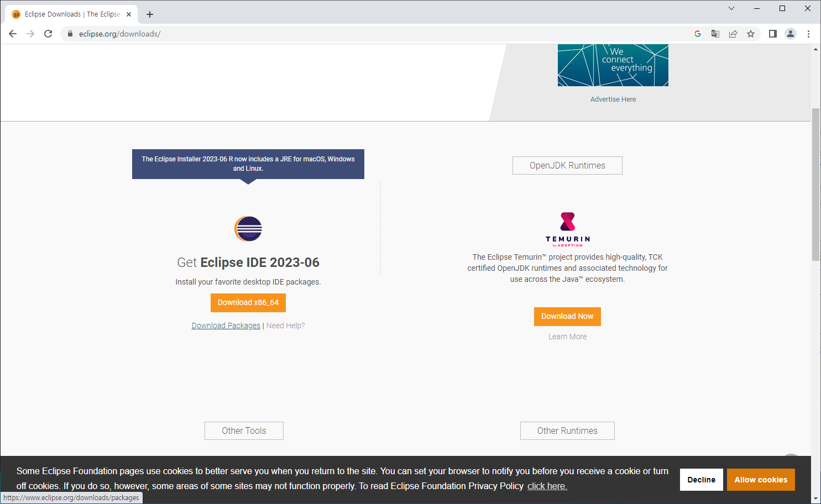Click the scrollbar up arrow
This screenshot has height=504, width=821.
point(815,49)
